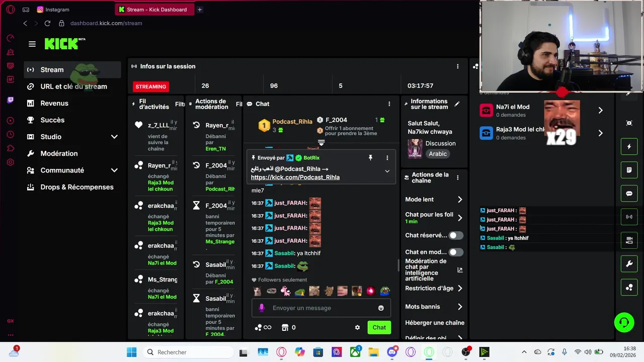The width and height of the screenshot is (644, 362).
Task: Expand Raja3 Mod lel chkoun requests arrow
Action: [x=600, y=133]
